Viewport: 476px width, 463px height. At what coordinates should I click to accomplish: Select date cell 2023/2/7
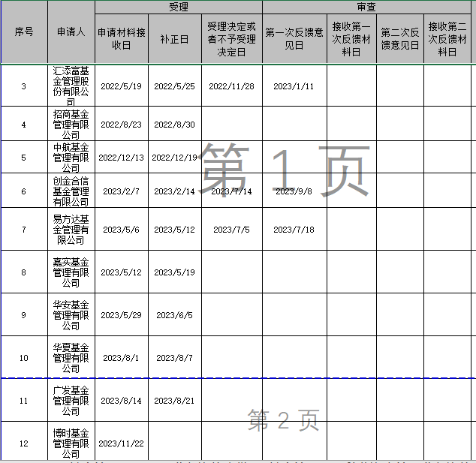click(122, 191)
